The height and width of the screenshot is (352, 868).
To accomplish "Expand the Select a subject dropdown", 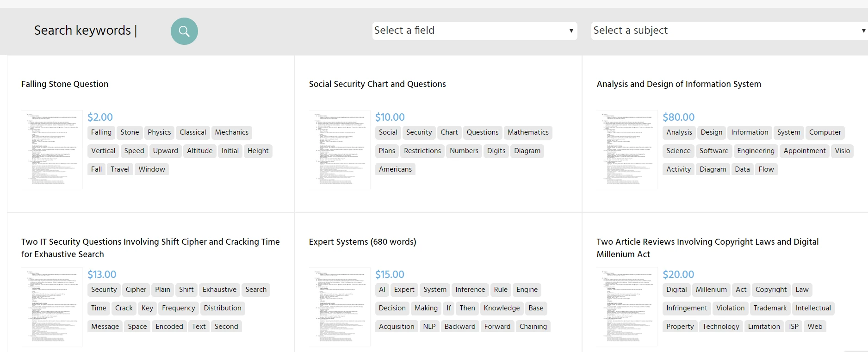I will click(x=729, y=31).
